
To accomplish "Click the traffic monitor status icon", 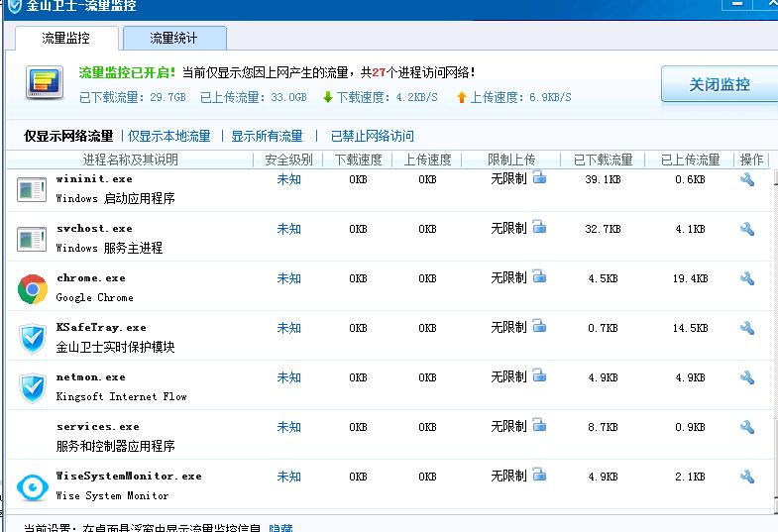I will point(45,83).
